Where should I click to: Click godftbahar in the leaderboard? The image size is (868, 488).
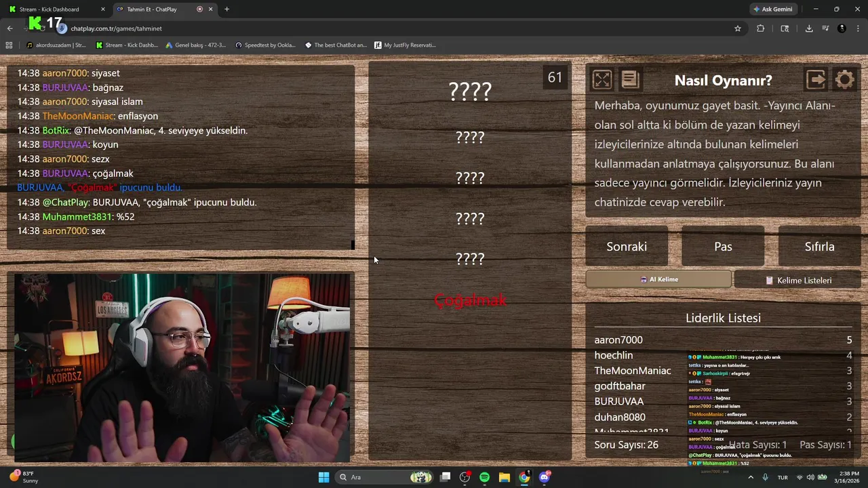(620, 386)
